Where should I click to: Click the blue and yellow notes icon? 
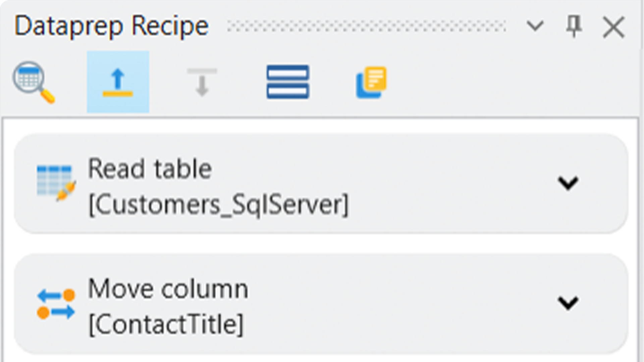371,82
